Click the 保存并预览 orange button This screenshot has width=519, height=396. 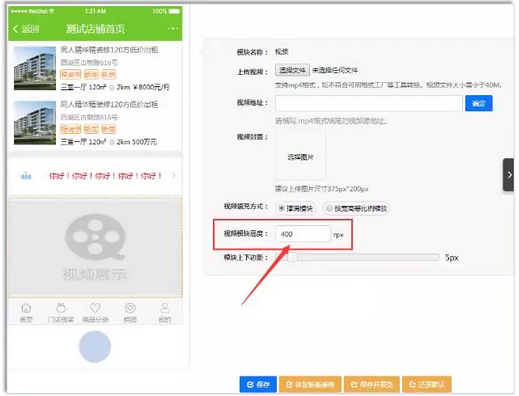click(x=372, y=384)
